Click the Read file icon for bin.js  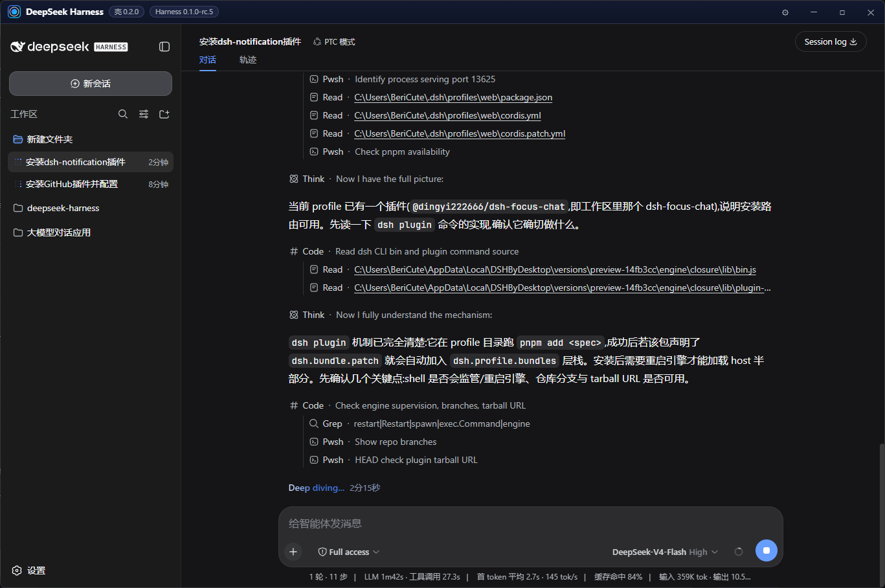pyautogui.click(x=314, y=269)
